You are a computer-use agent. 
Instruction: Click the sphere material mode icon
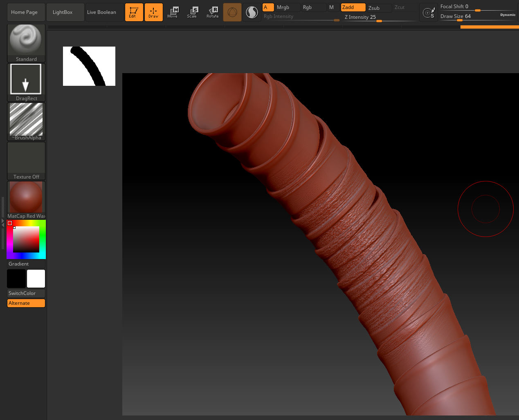point(232,12)
